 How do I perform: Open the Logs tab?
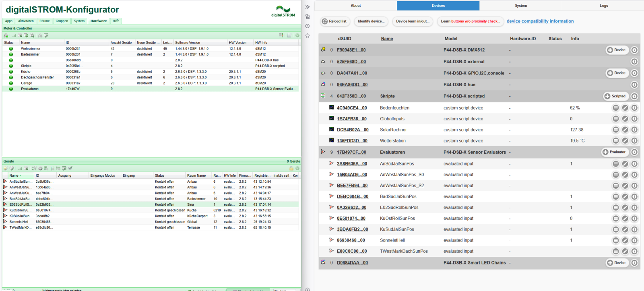tap(604, 6)
